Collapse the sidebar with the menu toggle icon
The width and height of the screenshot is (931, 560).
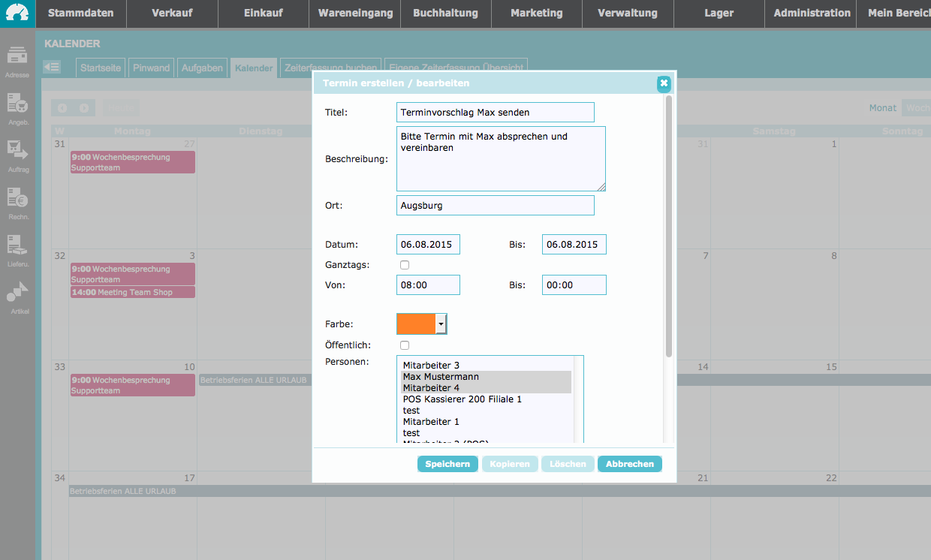[x=52, y=68]
